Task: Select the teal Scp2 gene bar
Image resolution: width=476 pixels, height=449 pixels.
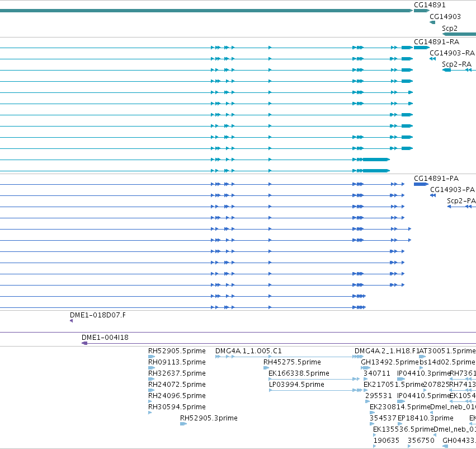Action: (459, 34)
